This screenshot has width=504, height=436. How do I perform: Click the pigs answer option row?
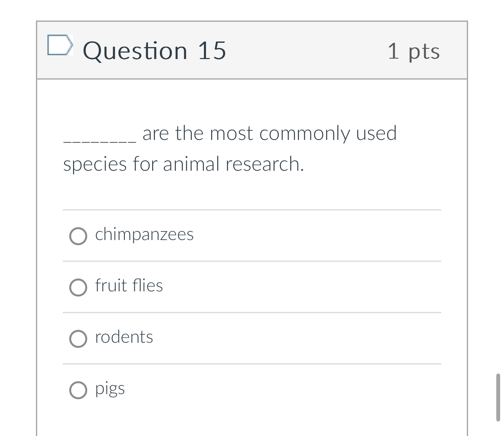109,389
